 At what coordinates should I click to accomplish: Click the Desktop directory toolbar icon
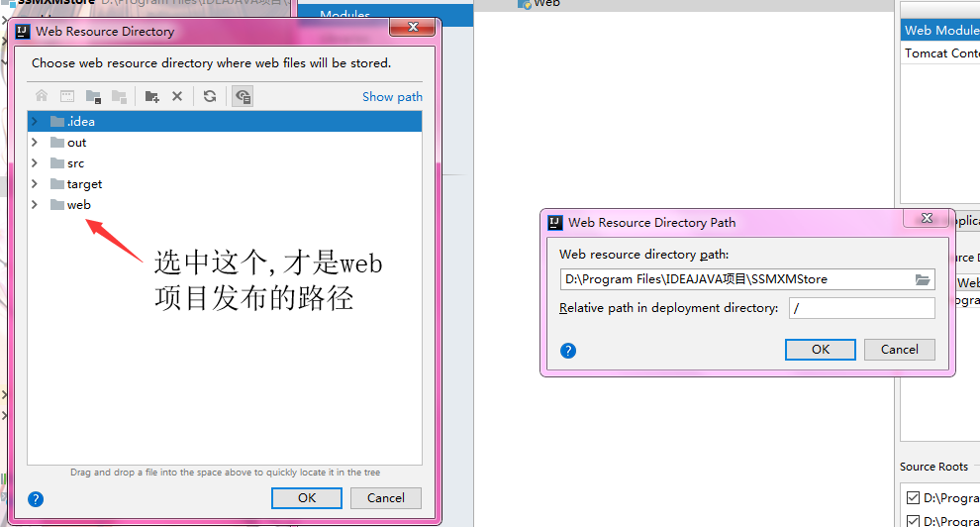coord(67,96)
